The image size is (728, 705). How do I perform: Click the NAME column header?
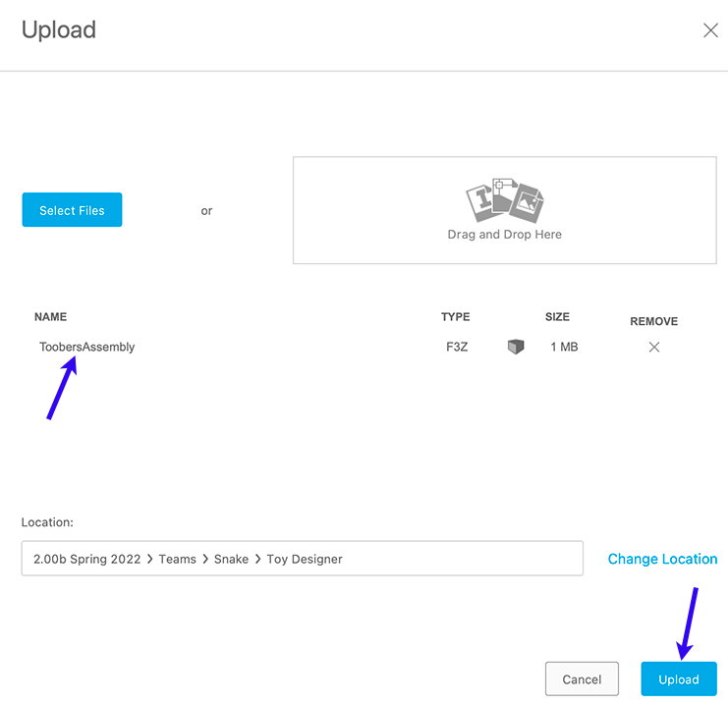50,317
